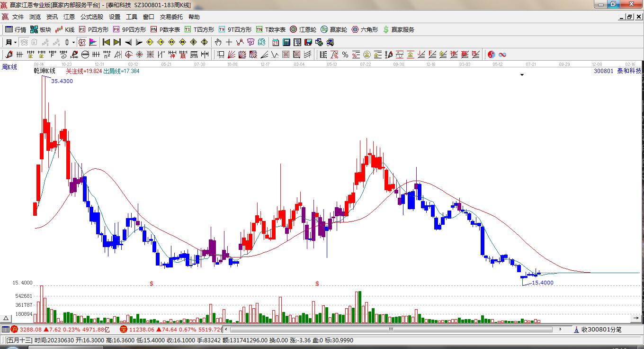Viewport: 644px width, 349px height.
Task: Click the yin-yang taiji icon
Action: pos(492,55)
